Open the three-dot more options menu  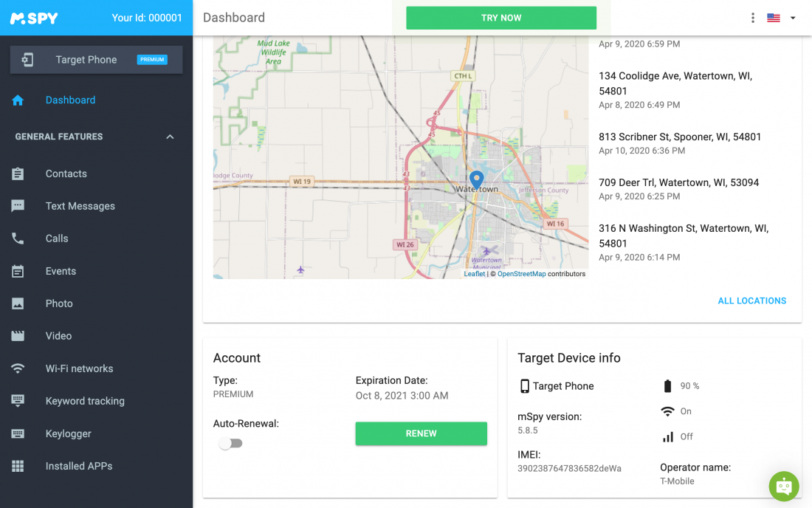coord(752,18)
